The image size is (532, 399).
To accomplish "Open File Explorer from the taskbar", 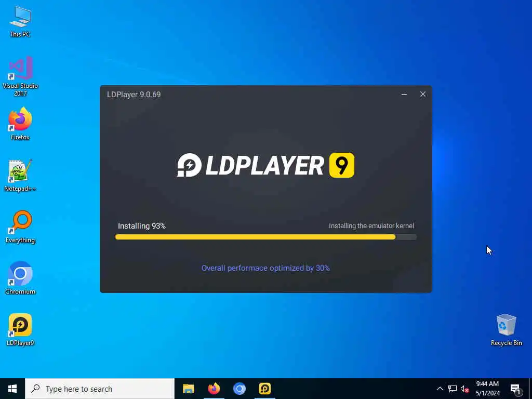I will point(188,389).
